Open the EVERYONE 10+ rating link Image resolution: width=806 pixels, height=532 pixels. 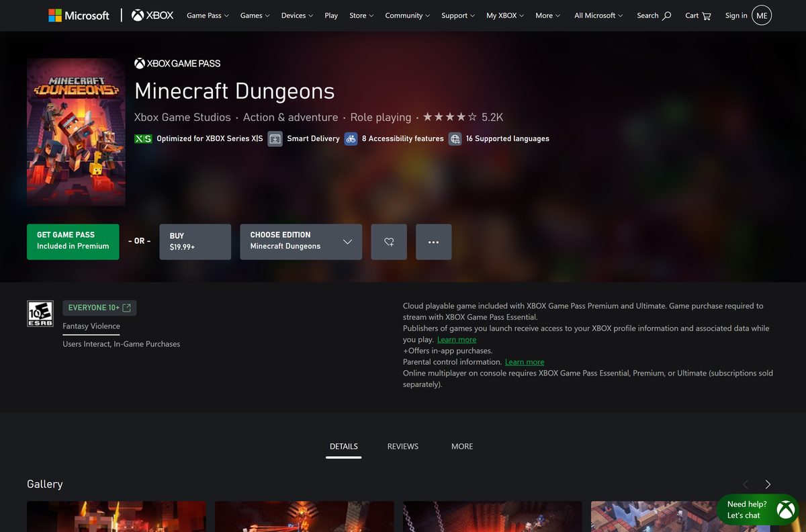99,308
